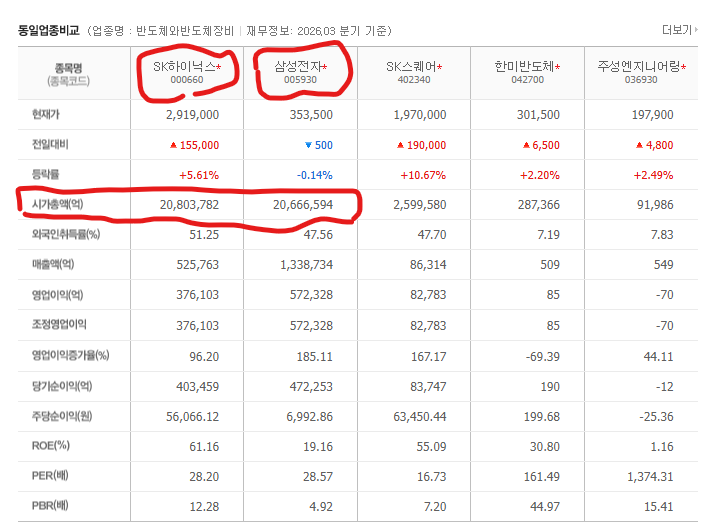Select the market cap 2,599,580
The width and height of the screenshot is (701, 530).
coord(420,205)
